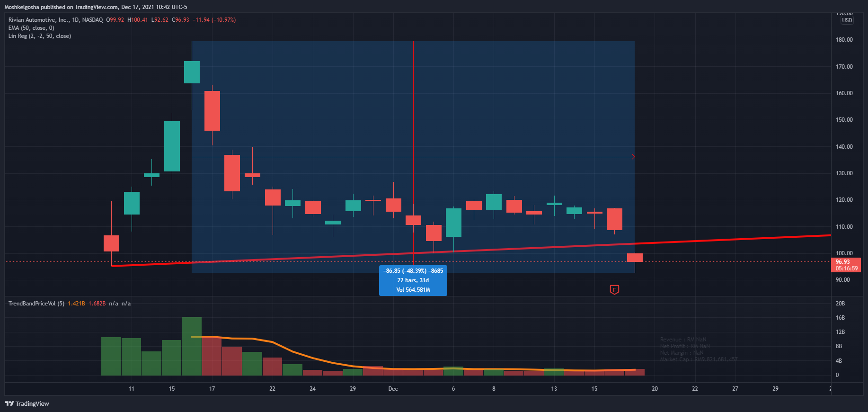The width and height of the screenshot is (868, 412).
Task: Click the 20B volume axis label
Action: (x=840, y=304)
